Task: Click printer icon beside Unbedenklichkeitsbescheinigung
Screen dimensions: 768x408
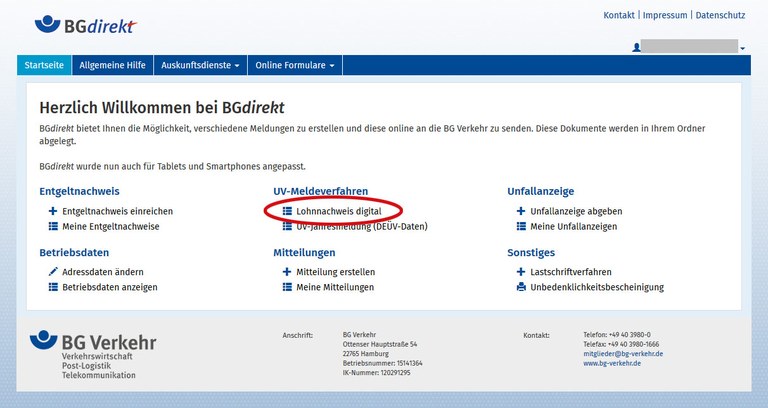Action: [521, 287]
